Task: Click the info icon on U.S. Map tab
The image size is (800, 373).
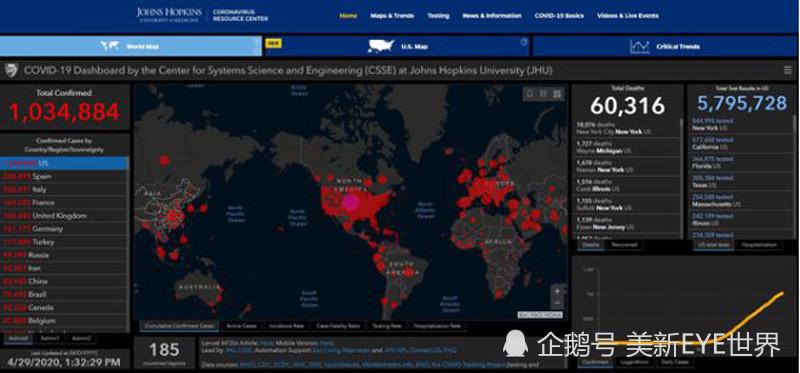Action: (x=523, y=42)
